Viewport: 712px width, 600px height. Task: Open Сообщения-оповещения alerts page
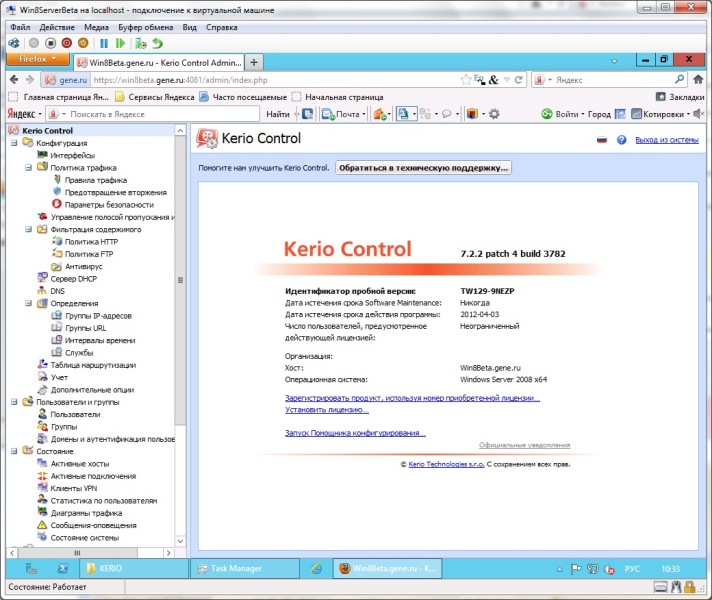coord(93,525)
